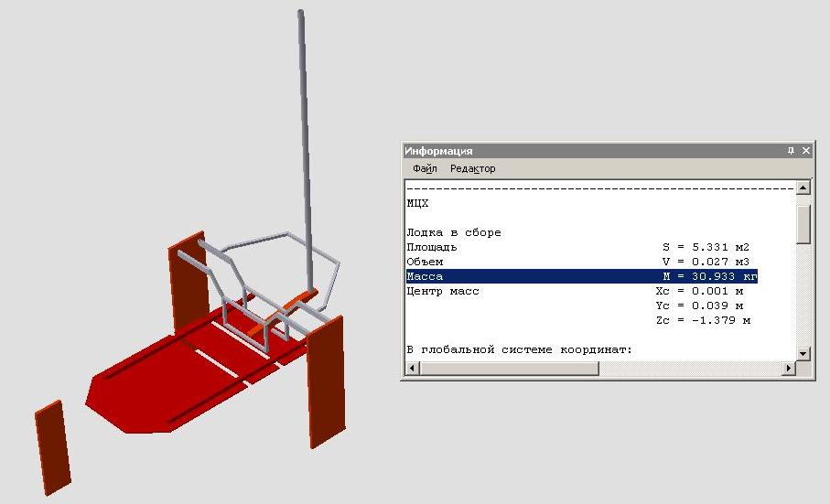Select the detached brown panel at bottom left
The image size is (830, 504).
(x=52, y=450)
